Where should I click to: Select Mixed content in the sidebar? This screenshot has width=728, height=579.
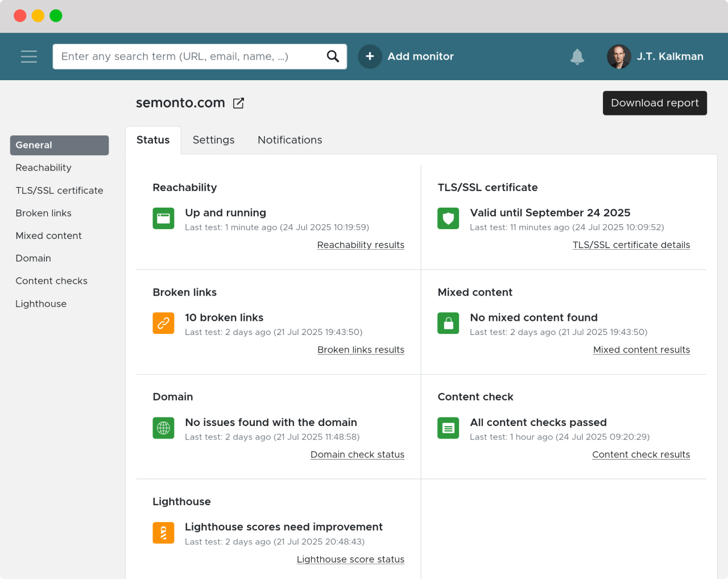pyautogui.click(x=49, y=235)
